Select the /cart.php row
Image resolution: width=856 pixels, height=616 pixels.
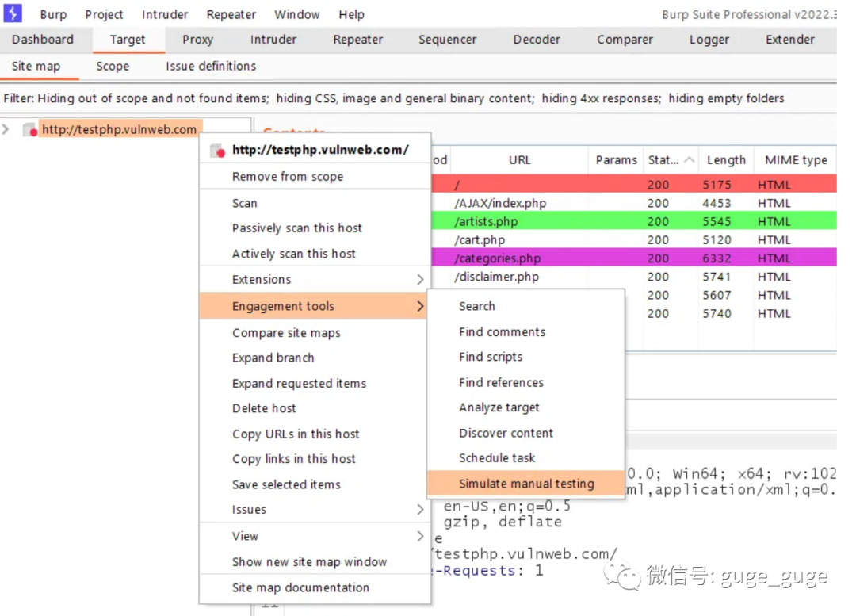(634, 240)
